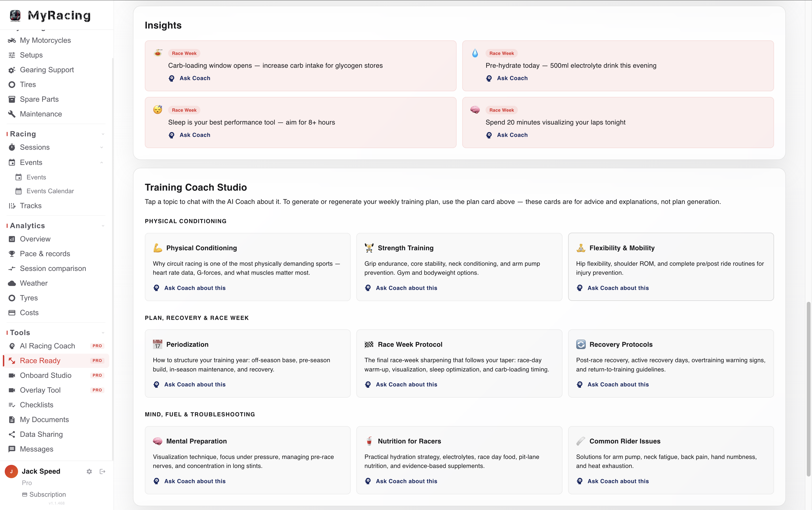Click the Tyres ring icon

(12, 298)
